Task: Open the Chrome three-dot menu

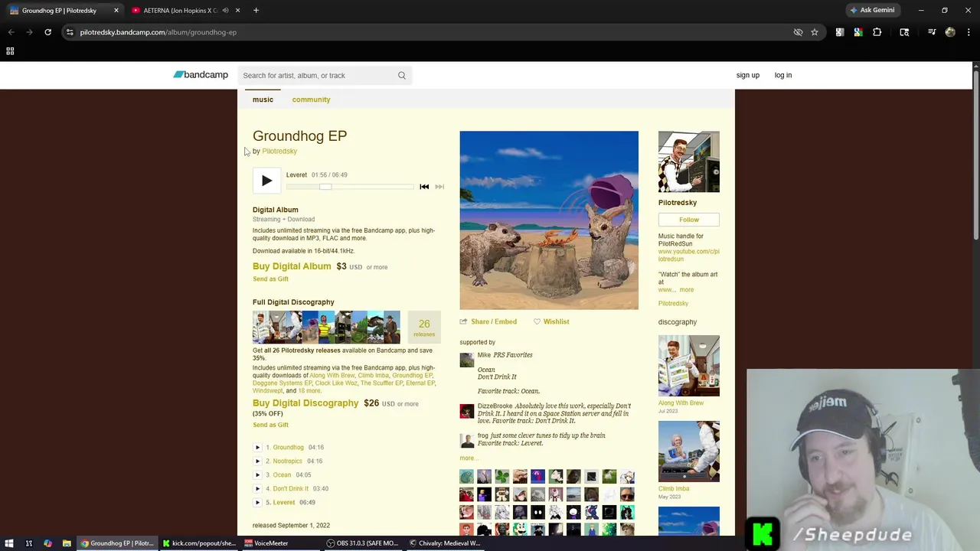Action: [x=969, y=32]
